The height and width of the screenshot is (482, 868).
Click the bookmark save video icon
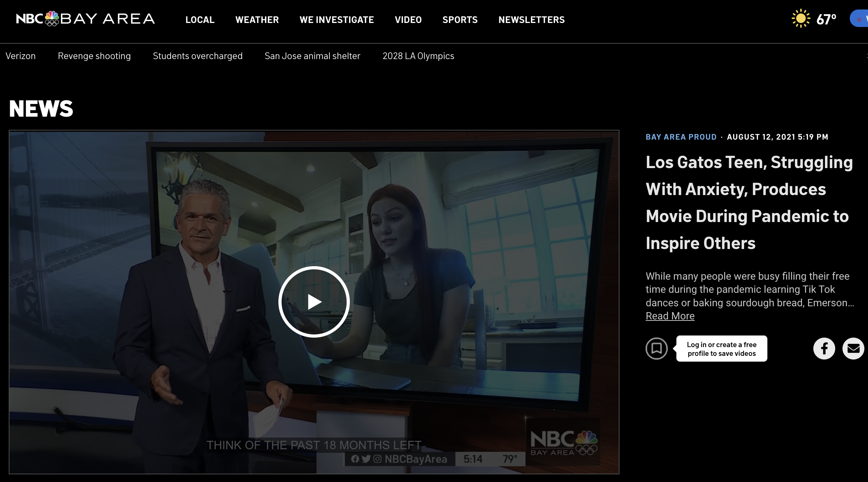(656, 349)
